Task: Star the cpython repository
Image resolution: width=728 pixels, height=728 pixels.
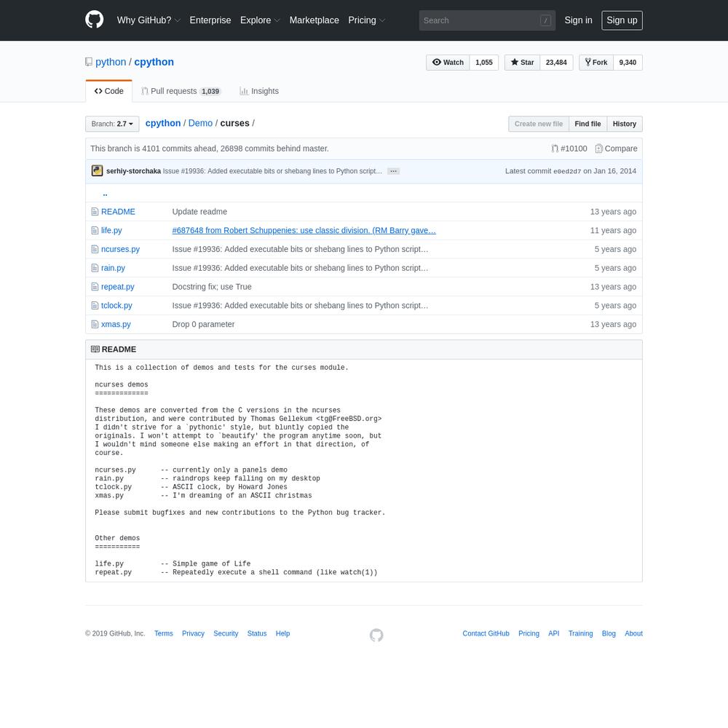Action: point(522,62)
